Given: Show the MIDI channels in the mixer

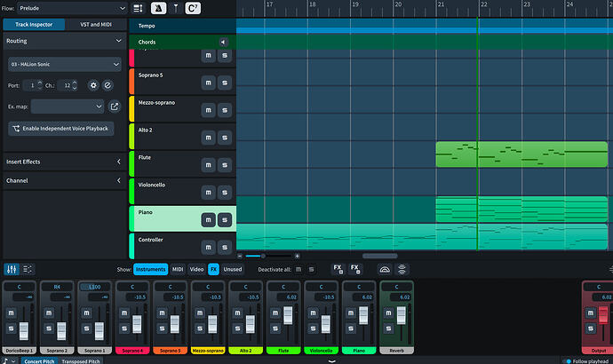Looking at the screenshot, I should click(178, 269).
